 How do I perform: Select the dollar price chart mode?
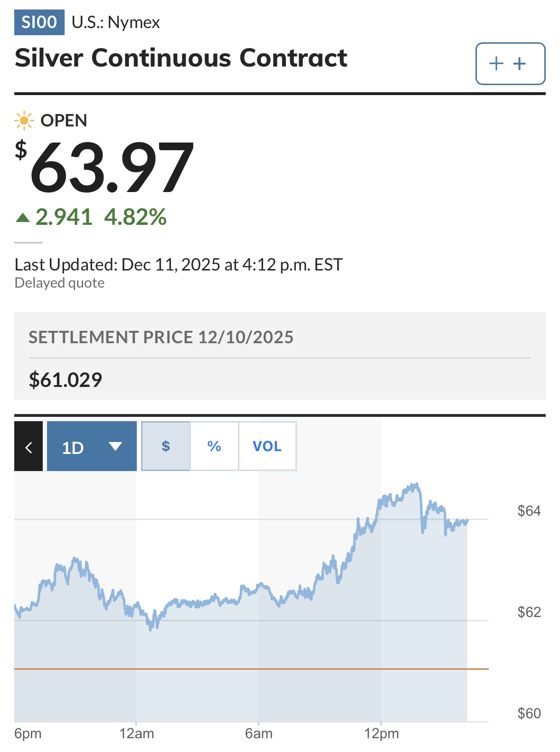166,446
